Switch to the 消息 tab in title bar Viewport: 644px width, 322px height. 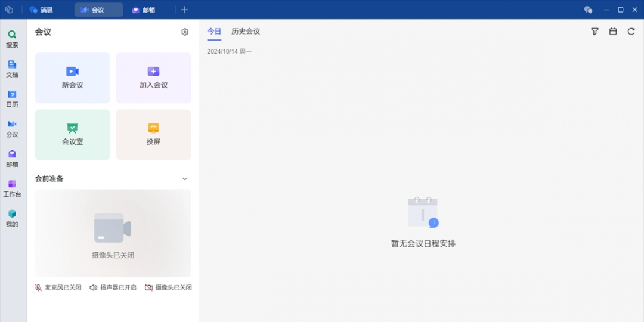click(x=42, y=10)
